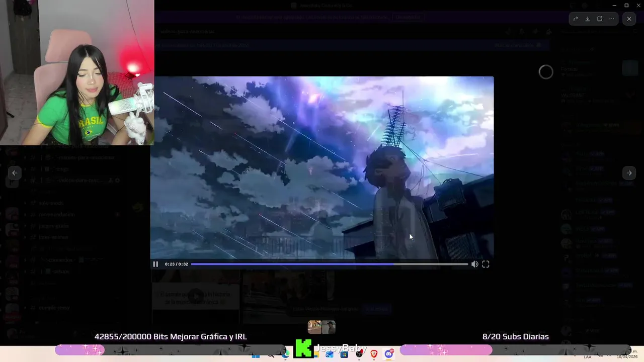644x362 pixels.
Task: Mute the video with the speaker icon
Action: tap(474, 264)
